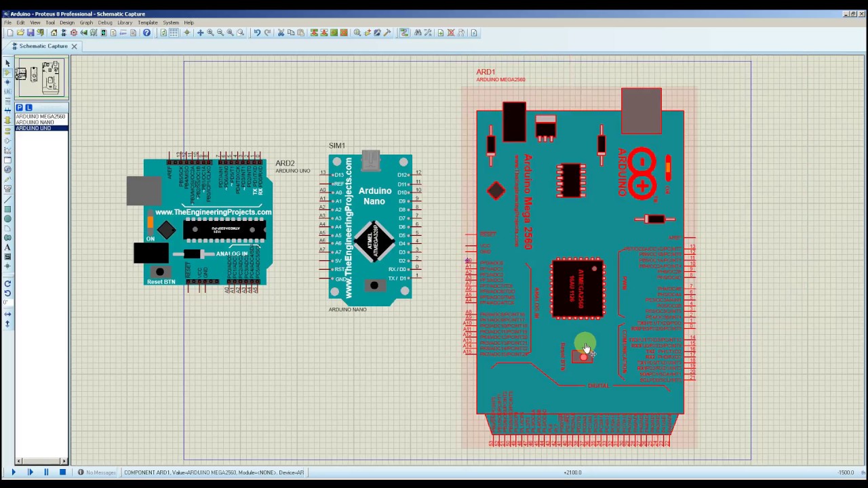Click the rotation angle field
This screenshot has width=868, height=488.
pos(8,302)
